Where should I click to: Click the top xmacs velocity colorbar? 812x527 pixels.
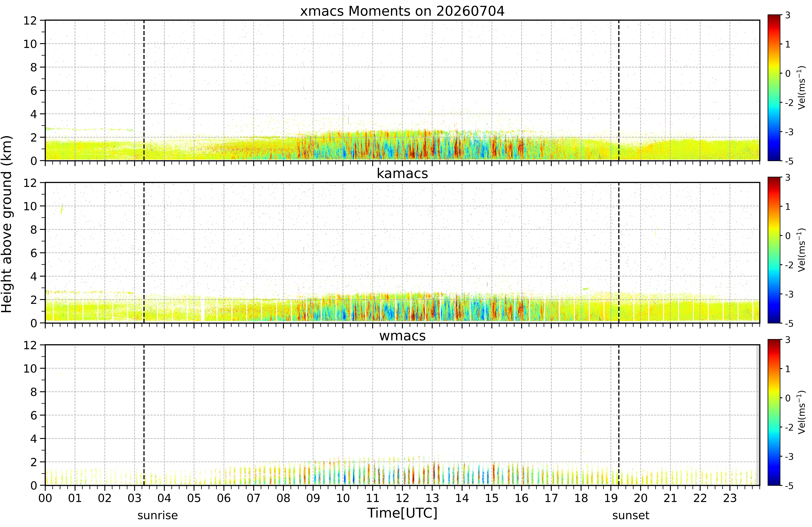[774, 88]
